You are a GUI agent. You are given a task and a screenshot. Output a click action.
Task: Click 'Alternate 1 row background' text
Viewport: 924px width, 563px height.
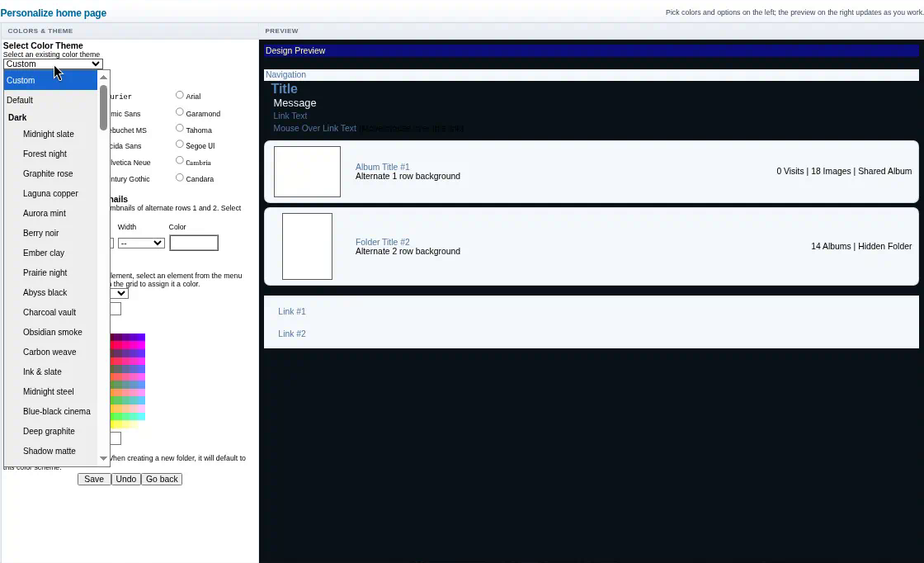click(408, 177)
